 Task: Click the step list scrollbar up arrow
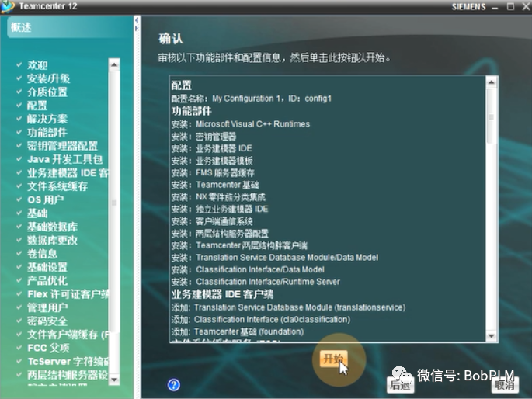114,64
